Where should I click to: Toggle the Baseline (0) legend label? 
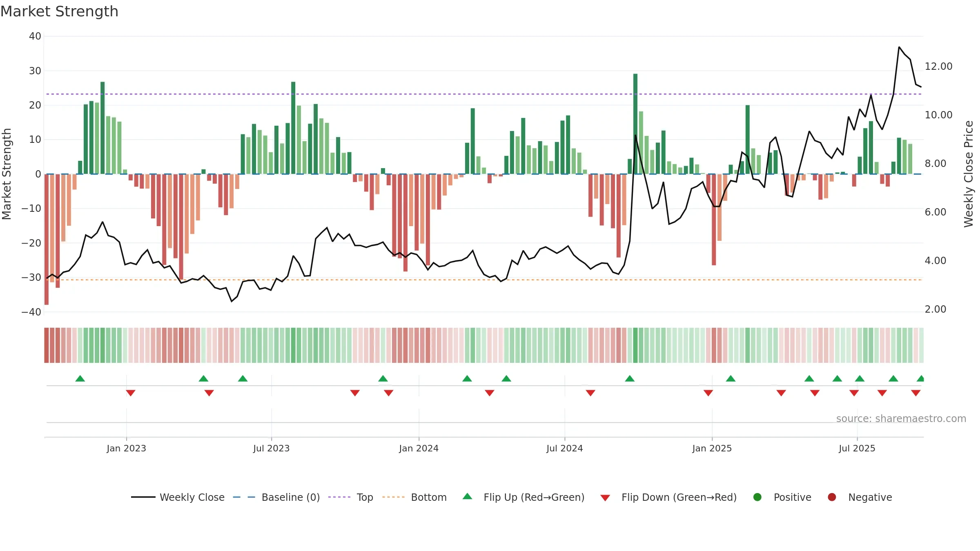[291, 497]
